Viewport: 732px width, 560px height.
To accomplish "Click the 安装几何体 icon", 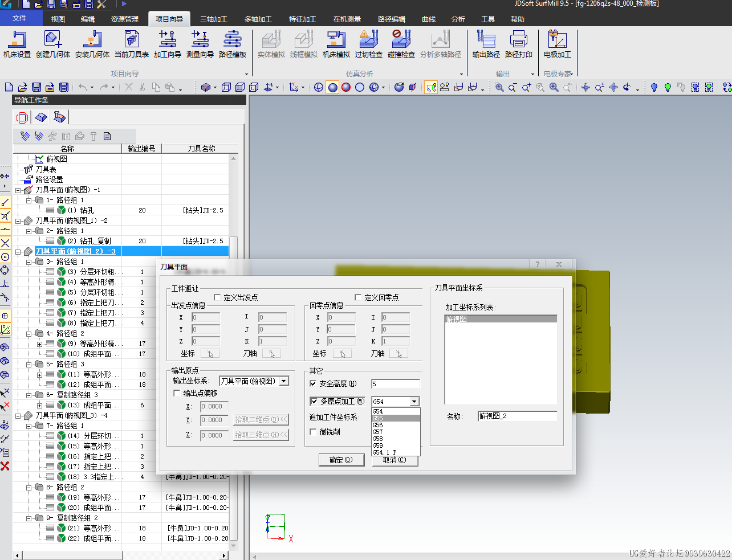I will pos(92,44).
